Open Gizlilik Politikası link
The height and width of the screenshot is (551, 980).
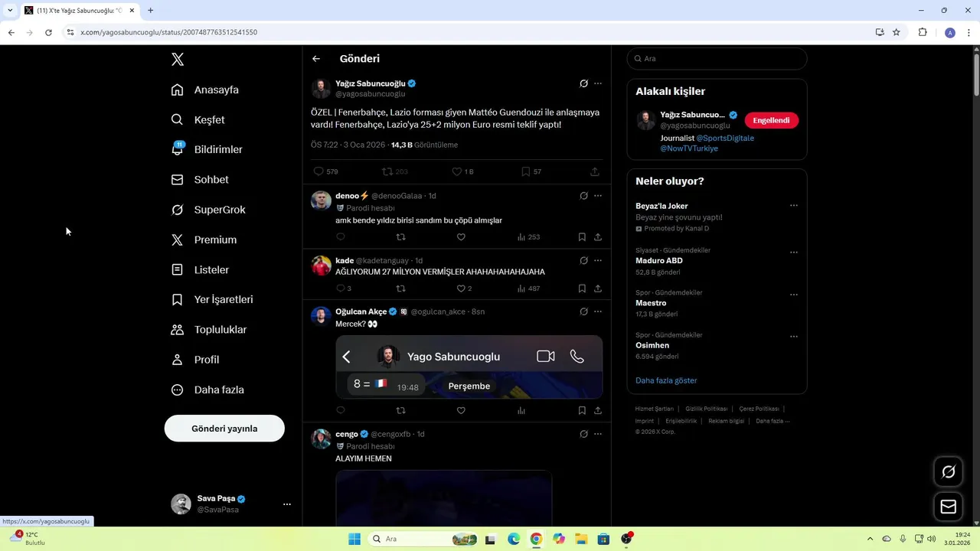tap(707, 409)
